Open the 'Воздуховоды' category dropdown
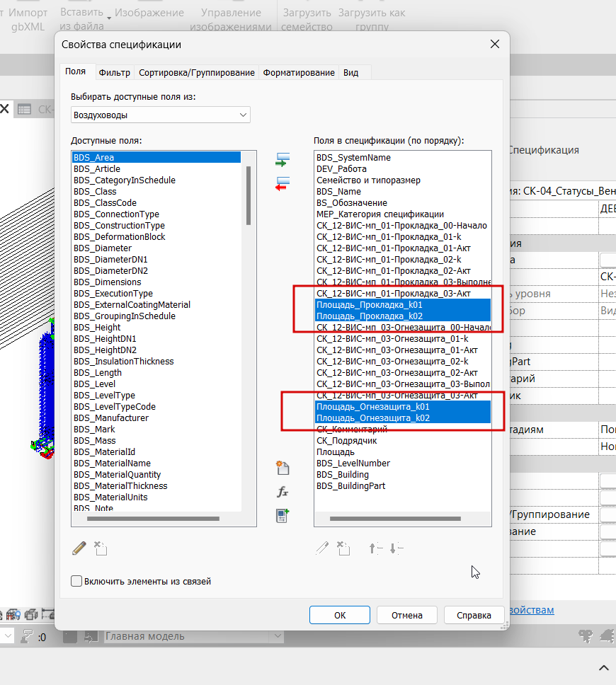The image size is (616, 685). coord(161,115)
